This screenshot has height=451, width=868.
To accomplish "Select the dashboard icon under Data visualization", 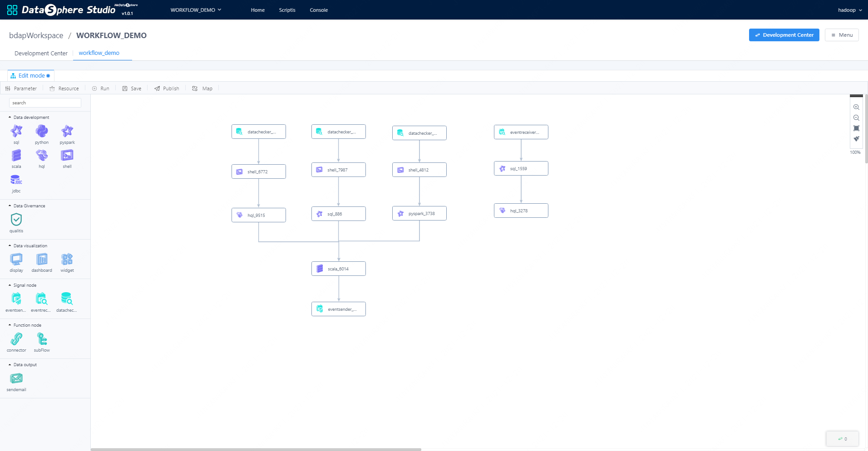I will tap(41, 260).
